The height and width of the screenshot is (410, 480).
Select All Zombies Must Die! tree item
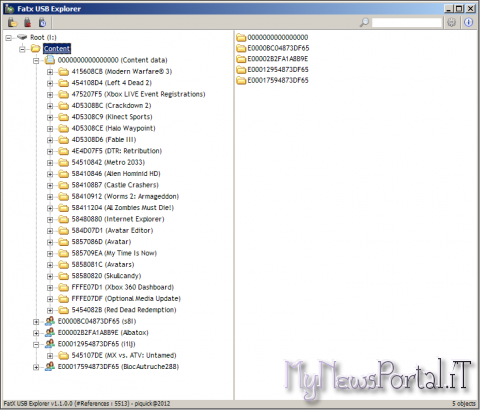tap(123, 208)
